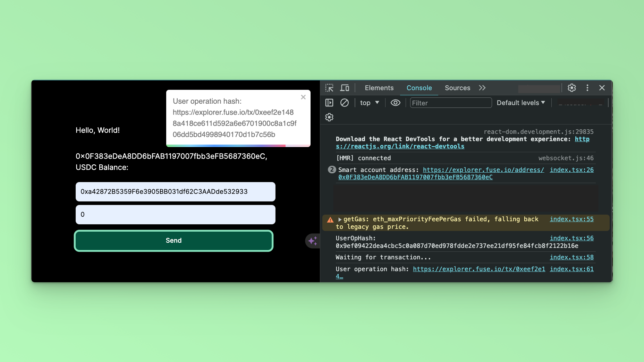Open the index.tsx:56 source link
This screenshot has height=362, width=644.
[x=571, y=238]
